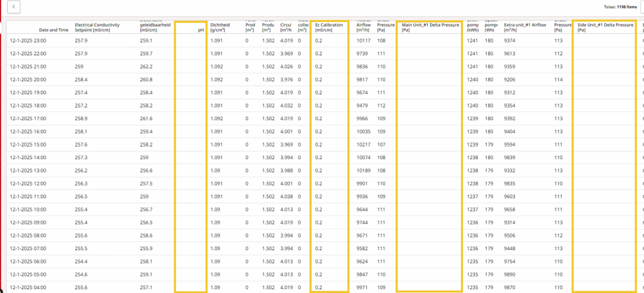Select the 12-1-2025 15:00 date cell

[28, 145]
